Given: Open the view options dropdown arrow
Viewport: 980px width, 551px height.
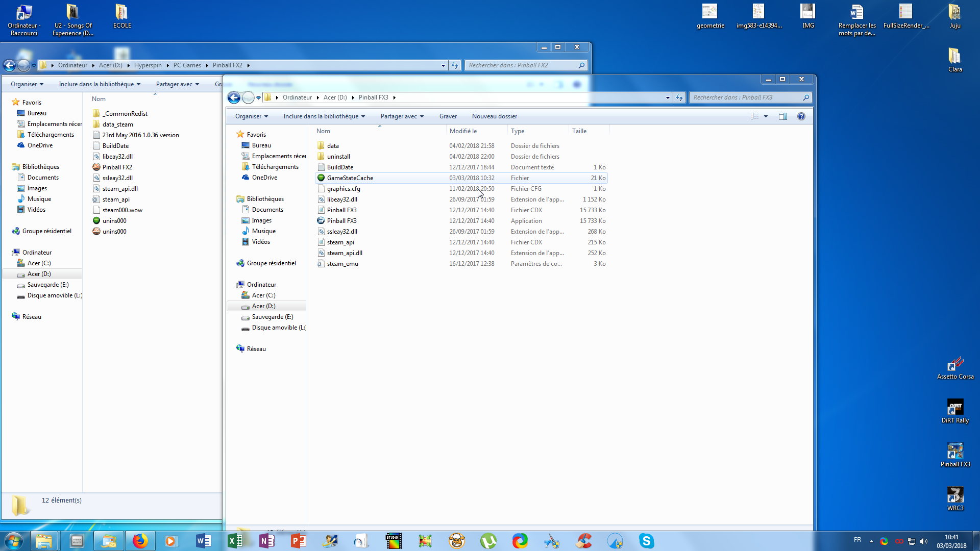Looking at the screenshot, I should (x=766, y=116).
